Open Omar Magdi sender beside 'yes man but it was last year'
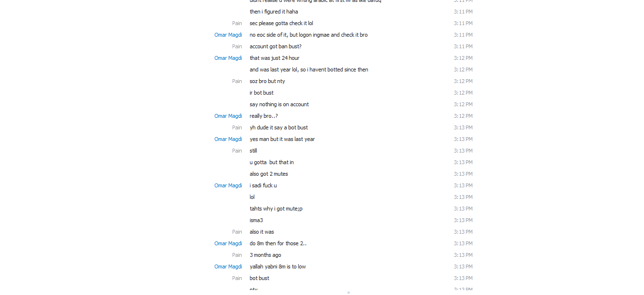This screenshot has width=644, height=295. click(228, 139)
